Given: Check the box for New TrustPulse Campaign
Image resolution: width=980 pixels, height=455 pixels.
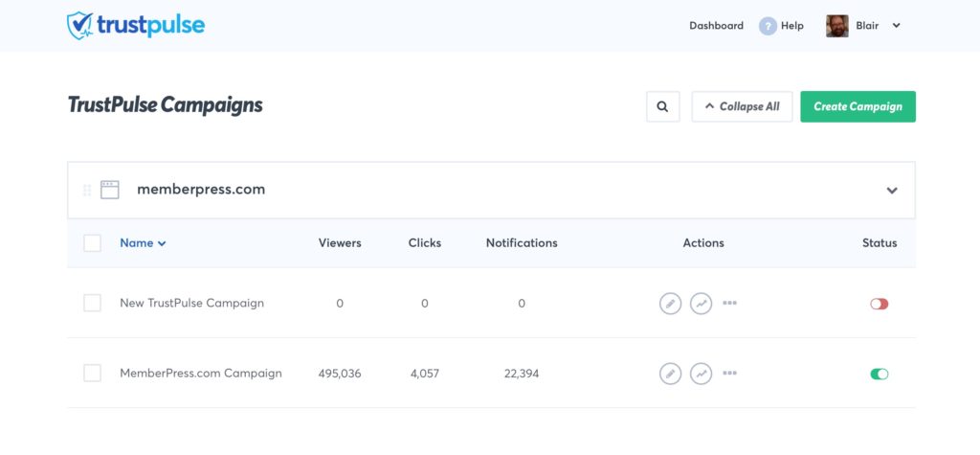Looking at the screenshot, I should [x=93, y=303].
